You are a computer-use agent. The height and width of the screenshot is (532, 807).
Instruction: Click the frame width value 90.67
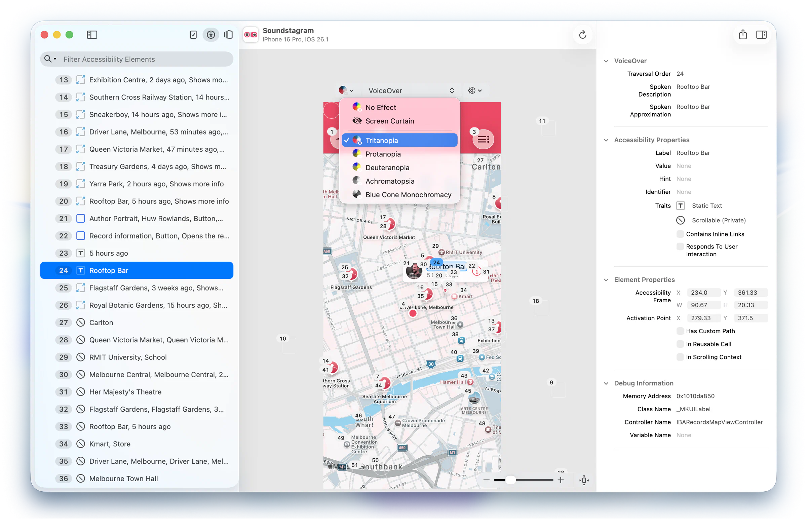tap(703, 305)
